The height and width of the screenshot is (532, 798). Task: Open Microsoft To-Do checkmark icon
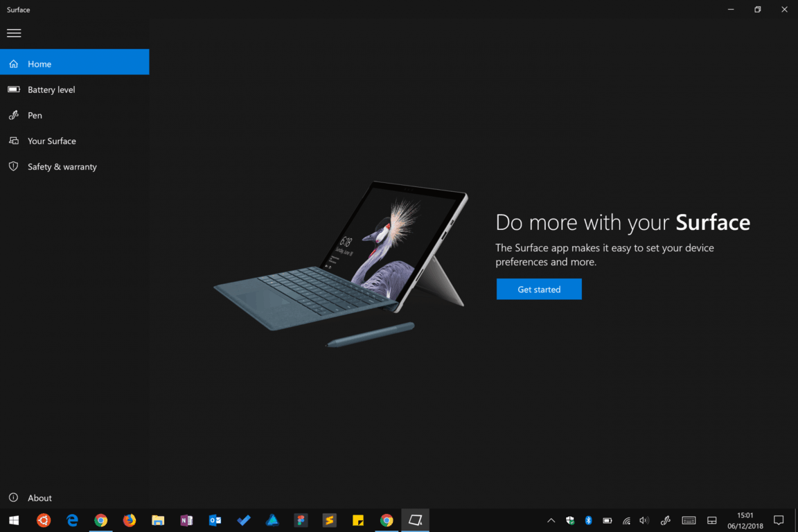(244, 520)
